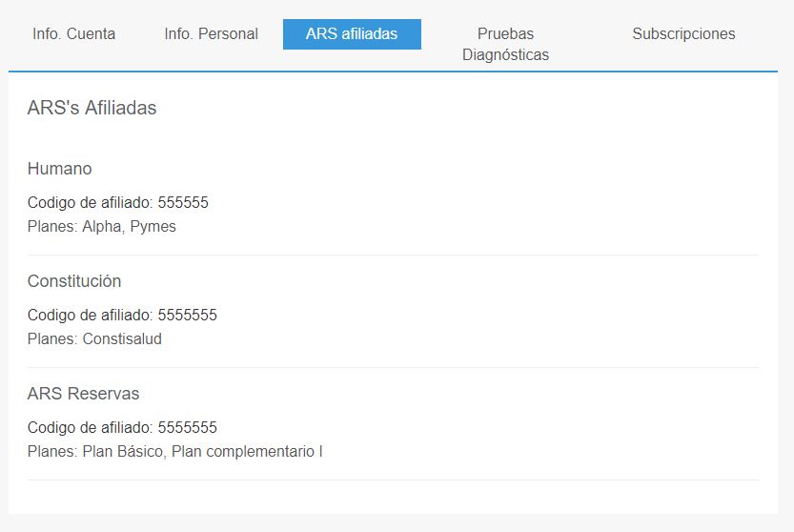Click the Planes: Alpha, Pymes text
Viewport: 794px width, 532px height.
pos(102,227)
